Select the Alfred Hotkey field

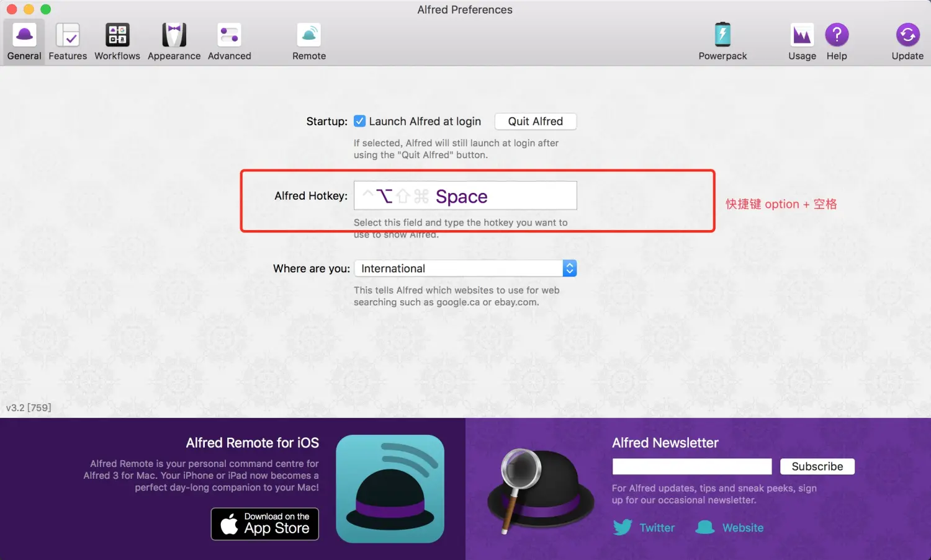click(465, 195)
